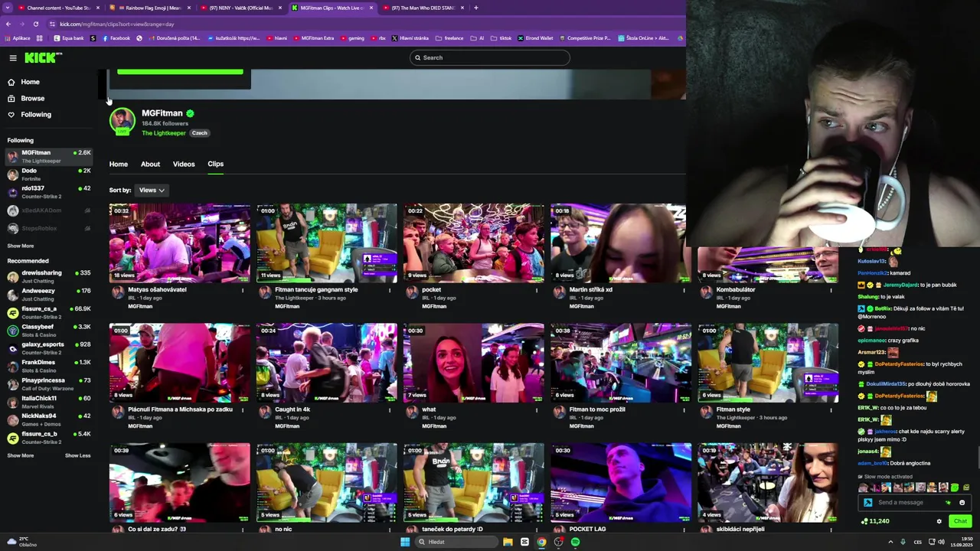Viewport: 980px width, 551px height.
Task: Switch to Videos channel tab
Action: click(184, 164)
